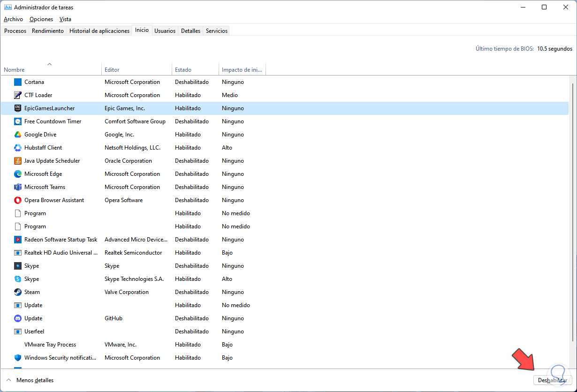Image resolution: width=577 pixels, height=392 pixels.
Task: Click the Java Update Scheduler icon
Action: pos(18,161)
